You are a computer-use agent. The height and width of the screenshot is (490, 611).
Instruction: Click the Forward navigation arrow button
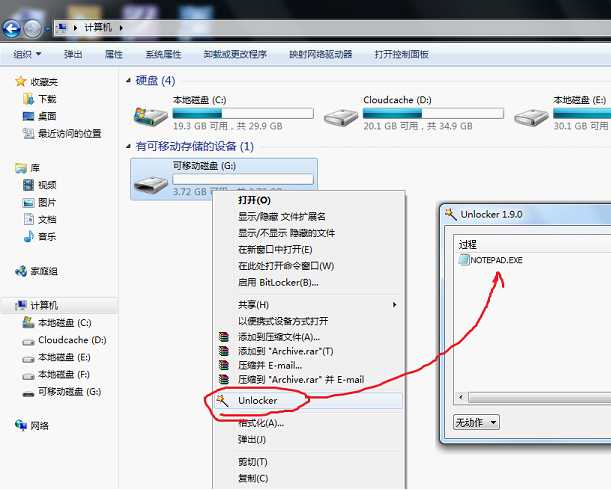(x=33, y=28)
